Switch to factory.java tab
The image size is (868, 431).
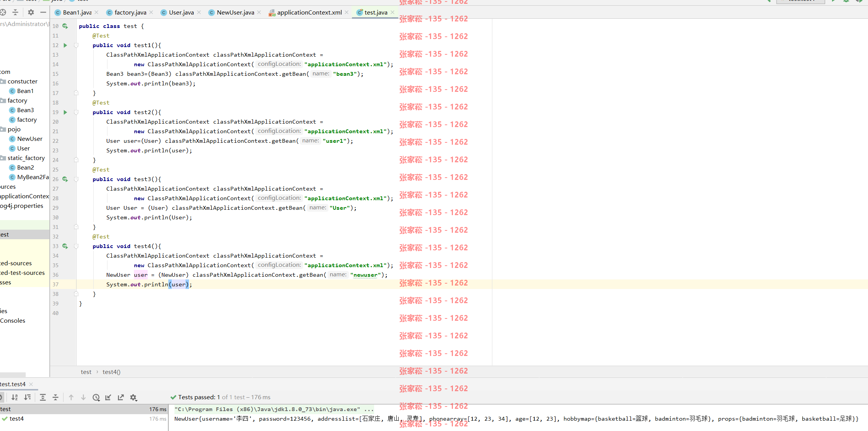130,12
